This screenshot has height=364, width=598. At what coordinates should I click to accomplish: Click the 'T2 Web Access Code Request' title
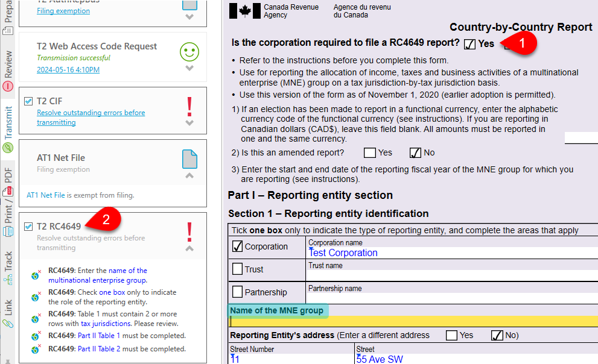pos(97,46)
